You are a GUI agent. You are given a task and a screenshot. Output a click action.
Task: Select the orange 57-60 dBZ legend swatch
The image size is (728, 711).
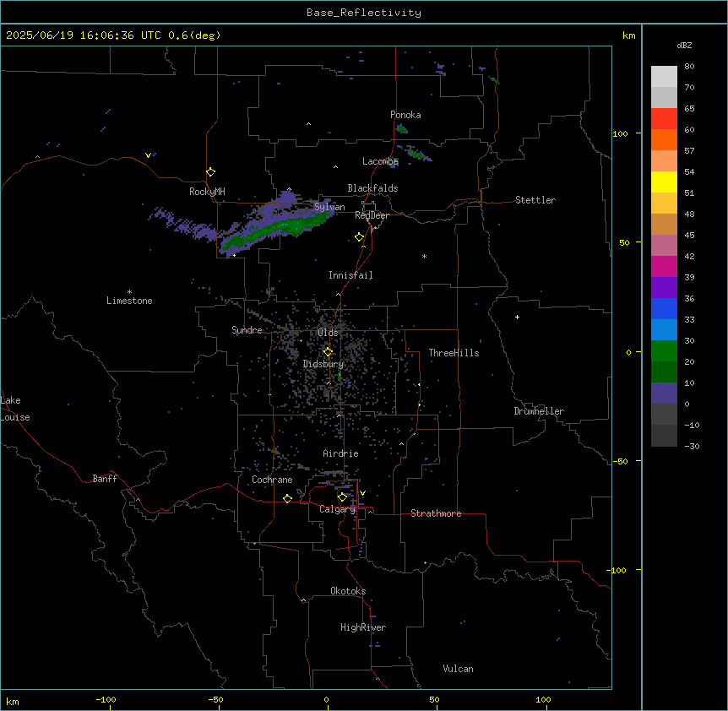pos(664,139)
